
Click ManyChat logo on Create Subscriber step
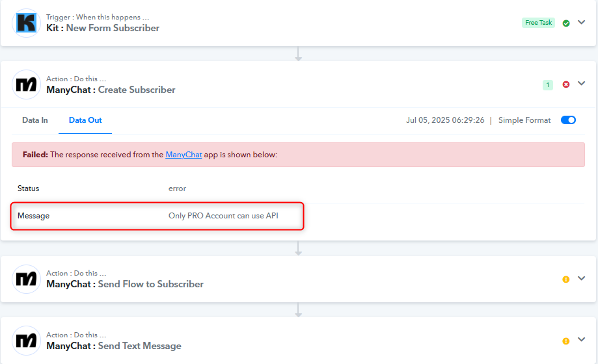26,84
